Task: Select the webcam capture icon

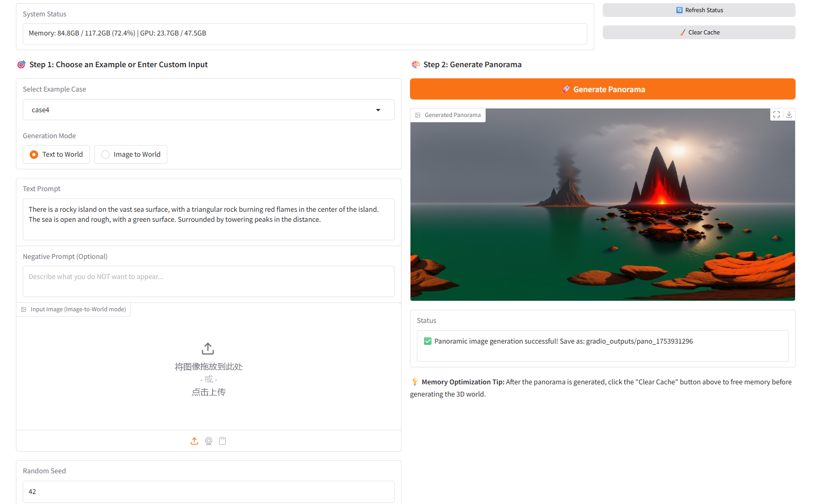Action: tap(209, 441)
